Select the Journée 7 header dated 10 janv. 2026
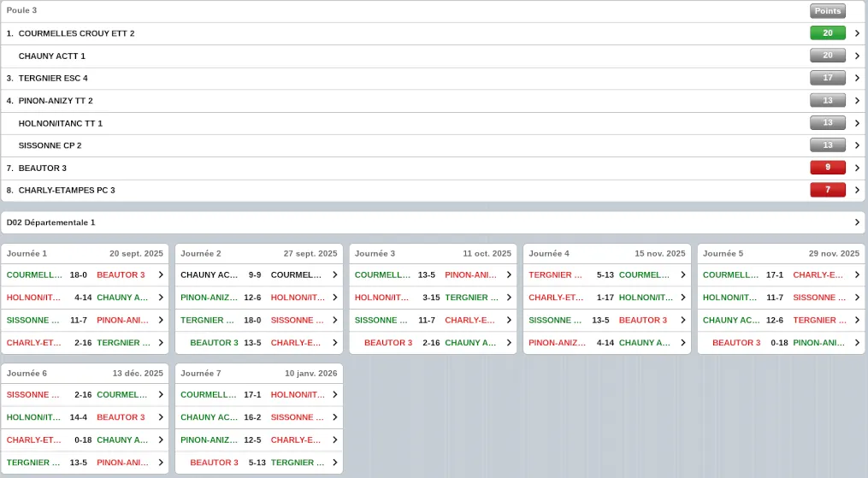Viewport: 868px width, 478px height. click(259, 374)
